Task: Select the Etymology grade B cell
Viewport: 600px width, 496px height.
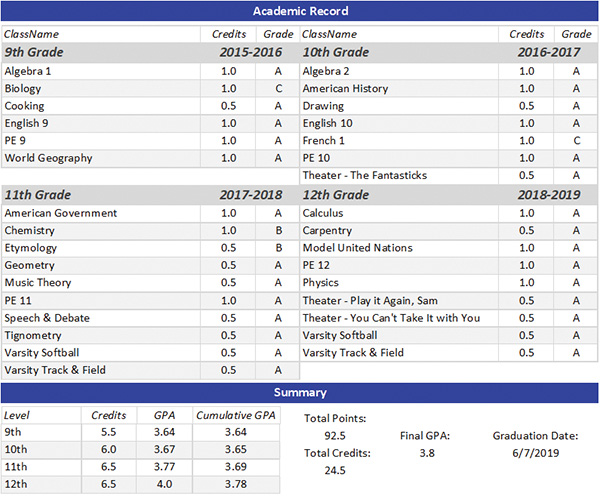Action: [278, 248]
